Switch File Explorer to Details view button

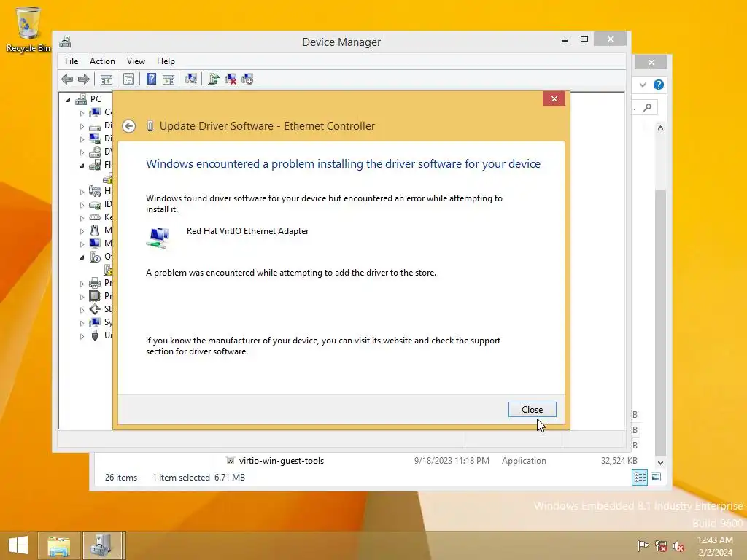[640, 477]
